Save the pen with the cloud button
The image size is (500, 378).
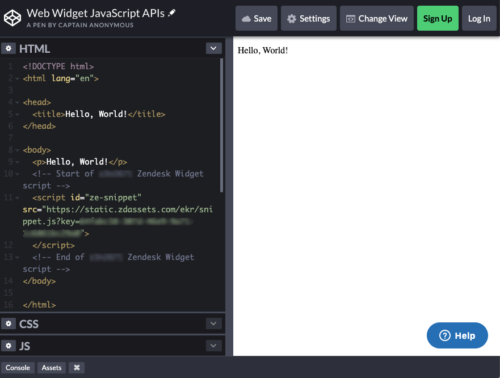(256, 18)
